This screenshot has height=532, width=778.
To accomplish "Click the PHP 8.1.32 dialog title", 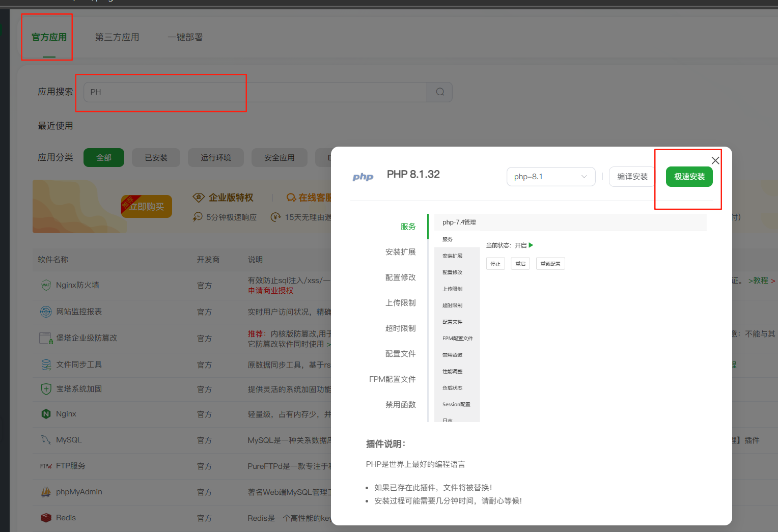I will 413,174.
